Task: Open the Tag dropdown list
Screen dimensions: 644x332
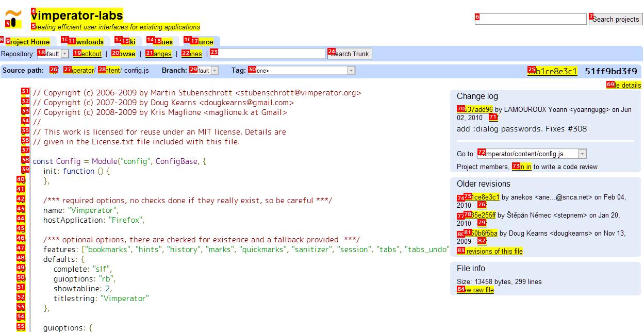Action: [302, 71]
